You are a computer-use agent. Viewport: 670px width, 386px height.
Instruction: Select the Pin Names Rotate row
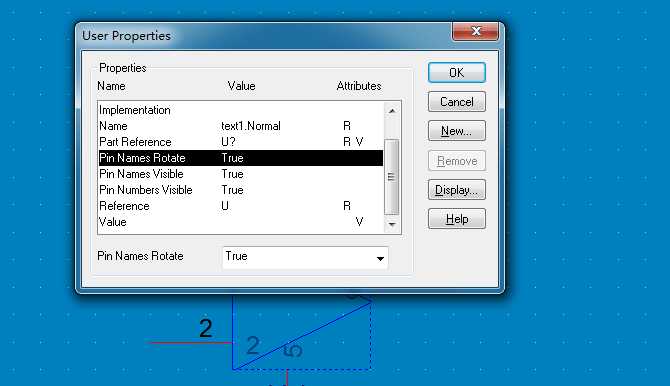tap(241, 158)
